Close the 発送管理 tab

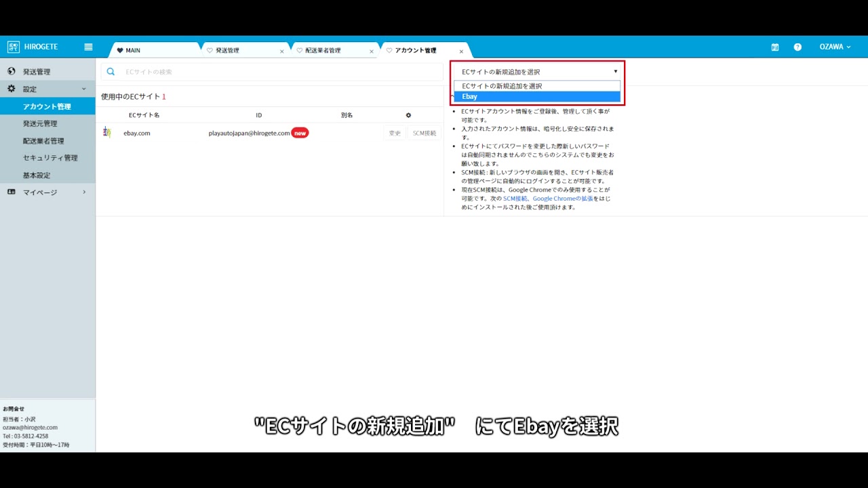(x=282, y=52)
